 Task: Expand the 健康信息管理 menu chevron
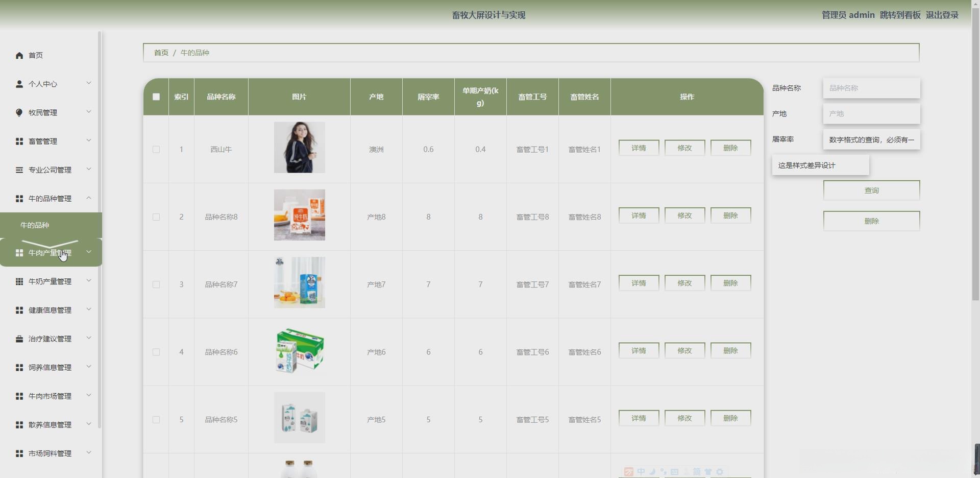click(x=89, y=309)
